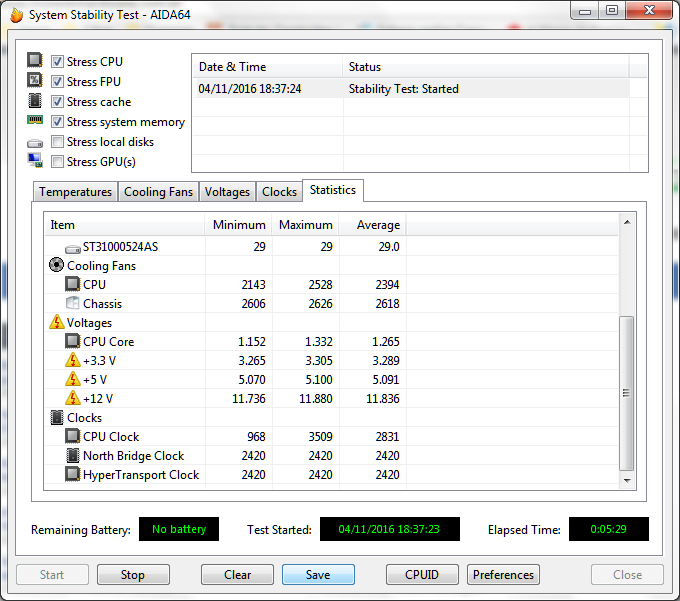Click the fan icon of Cooling Fans group

pos(56,265)
